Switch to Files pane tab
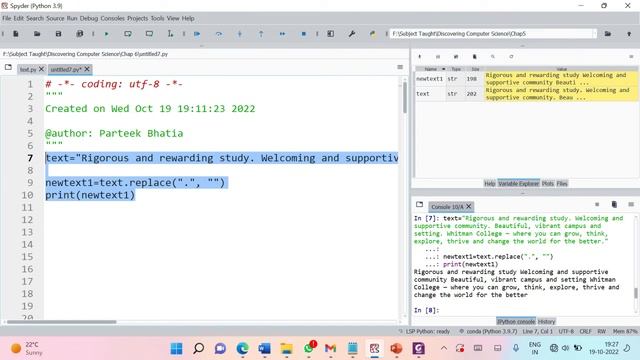Image resolution: width=640 pixels, height=360 pixels. (x=562, y=184)
